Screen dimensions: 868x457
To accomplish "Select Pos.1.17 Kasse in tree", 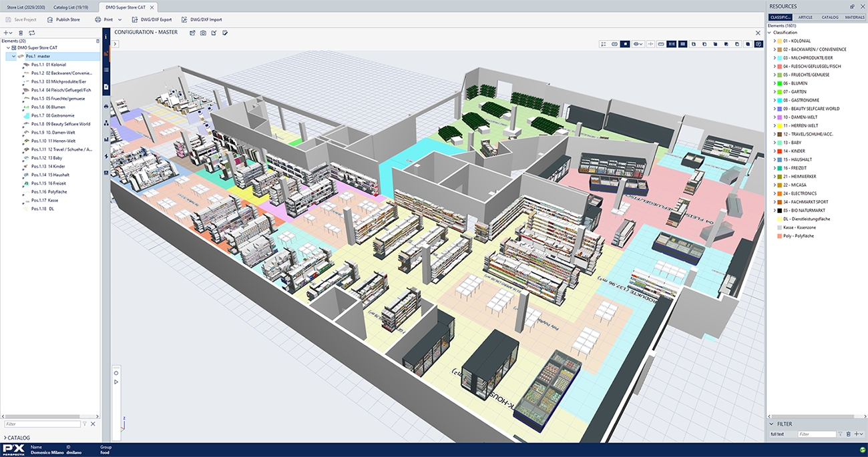I will [44, 200].
